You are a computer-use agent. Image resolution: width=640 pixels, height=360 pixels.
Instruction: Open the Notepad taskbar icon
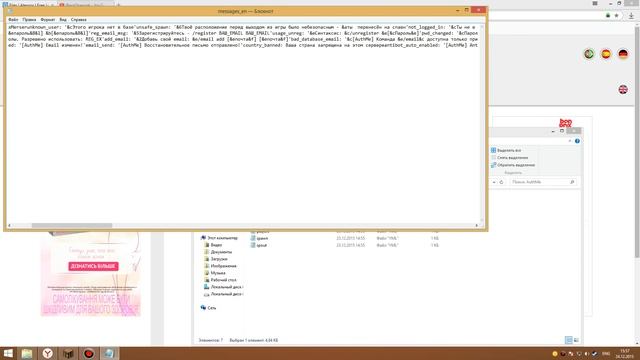(109, 353)
